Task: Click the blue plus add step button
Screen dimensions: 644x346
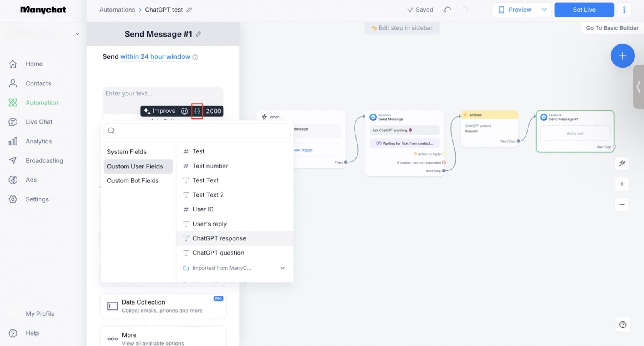Action: click(622, 56)
